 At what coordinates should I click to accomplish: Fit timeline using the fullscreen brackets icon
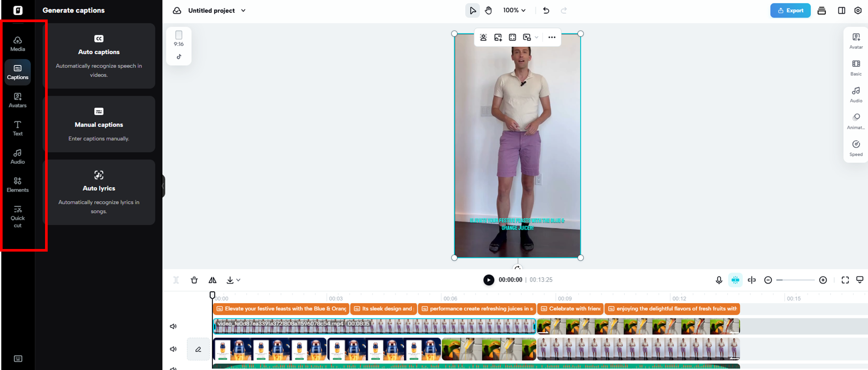(845, 280)
